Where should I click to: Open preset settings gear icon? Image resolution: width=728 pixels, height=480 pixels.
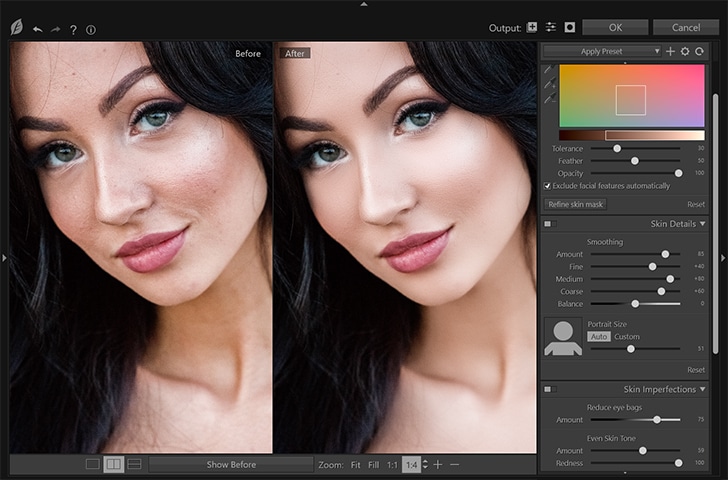click(x=685, y=51)
